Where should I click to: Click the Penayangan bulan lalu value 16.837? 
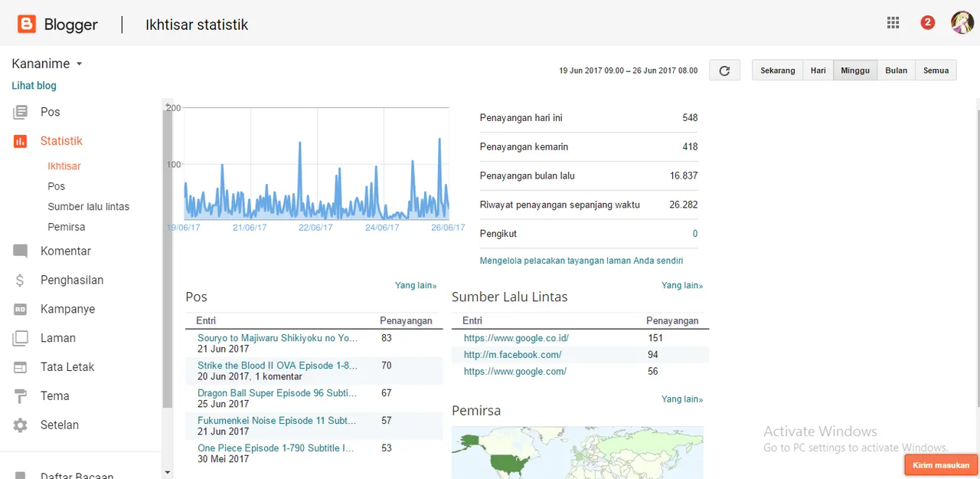[x=684, y=176]
